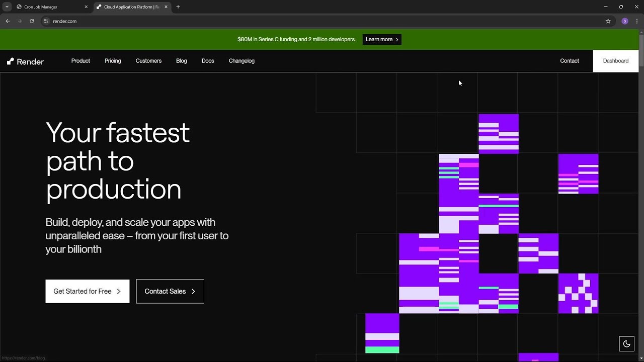Viewport: 644px width, 362px height.
Task: Open the Customers nav link
Action: point(148,61)
